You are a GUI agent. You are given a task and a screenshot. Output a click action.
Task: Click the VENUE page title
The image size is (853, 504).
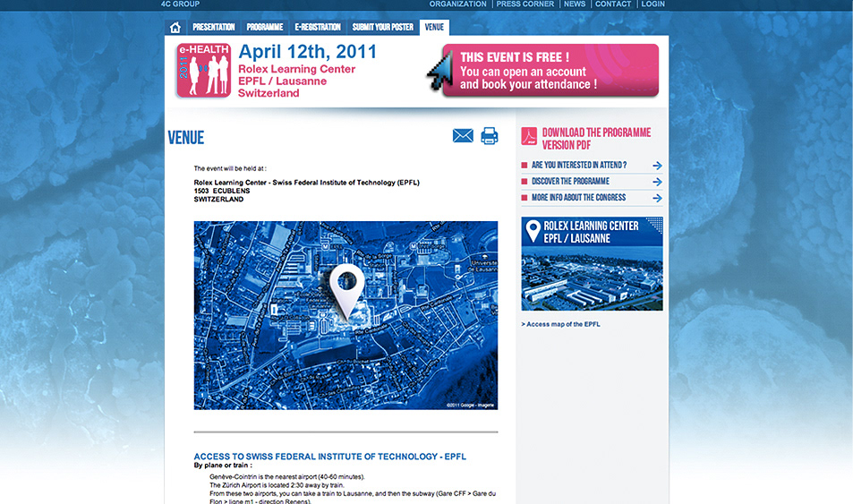pos(186,138)
